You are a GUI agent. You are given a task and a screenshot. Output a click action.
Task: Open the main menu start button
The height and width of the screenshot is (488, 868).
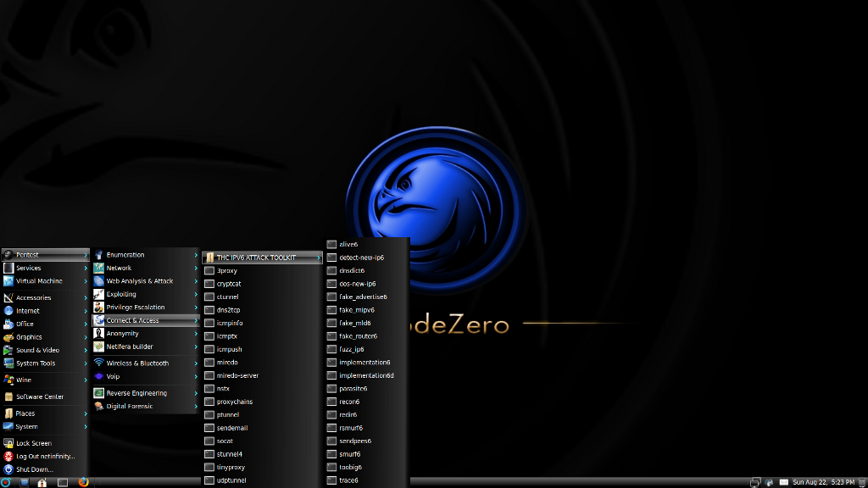tap(8, 482)
